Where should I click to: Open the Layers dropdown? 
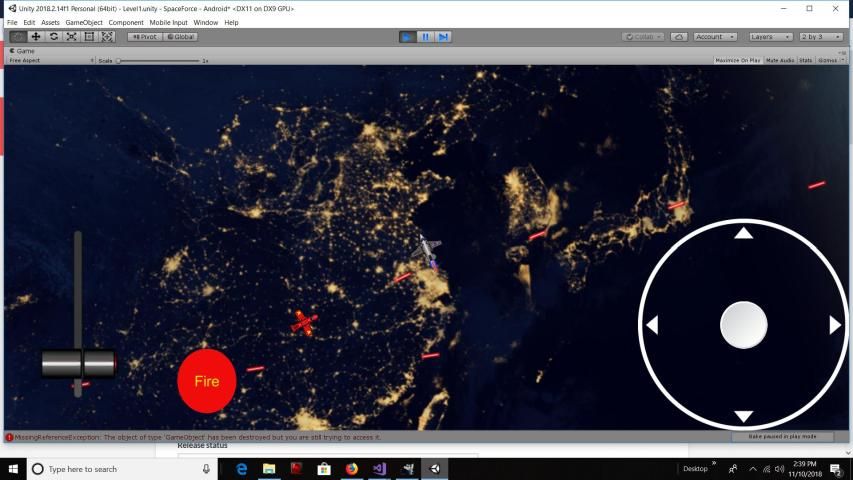click(x=770, y=37)
